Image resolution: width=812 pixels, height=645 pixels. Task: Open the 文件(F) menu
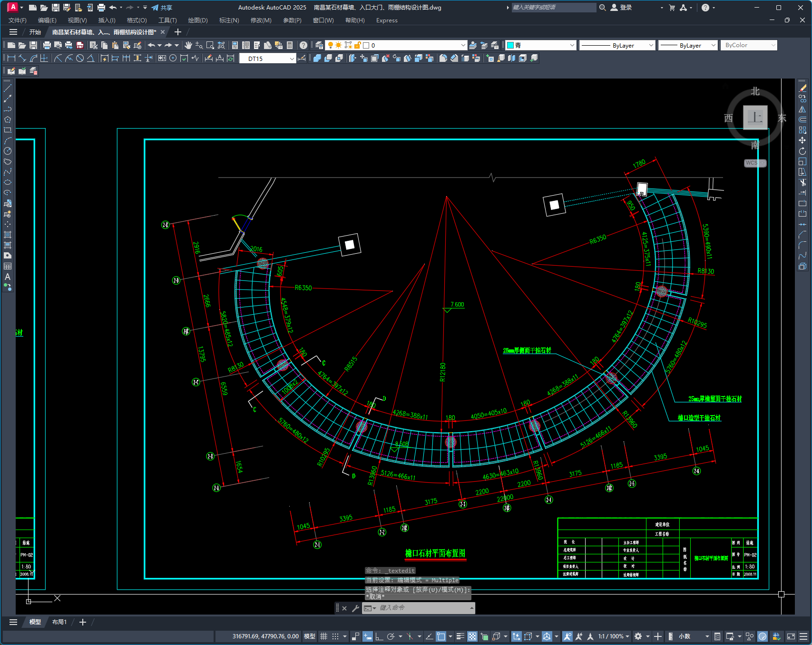coord(18,20)
